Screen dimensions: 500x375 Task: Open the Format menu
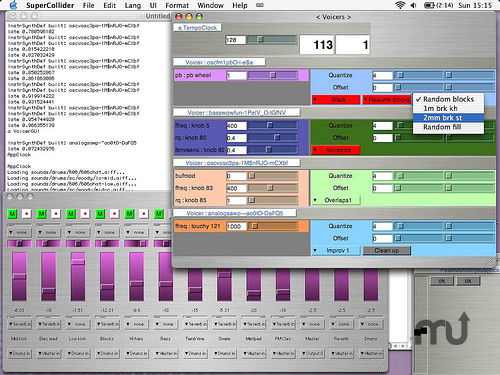pyautogui.click(x=177, y=5)
